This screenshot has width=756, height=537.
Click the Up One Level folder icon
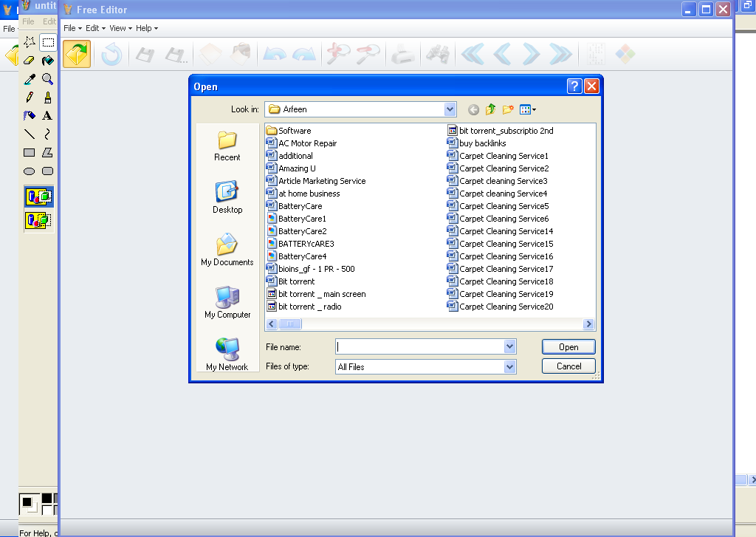point(490,109)
